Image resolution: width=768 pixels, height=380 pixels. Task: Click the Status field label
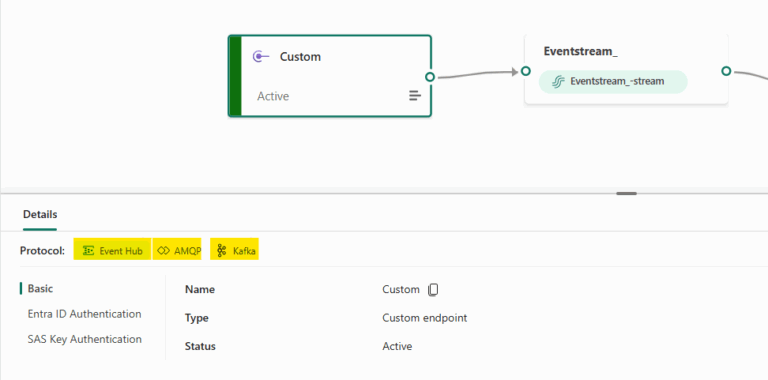point(200,347)
